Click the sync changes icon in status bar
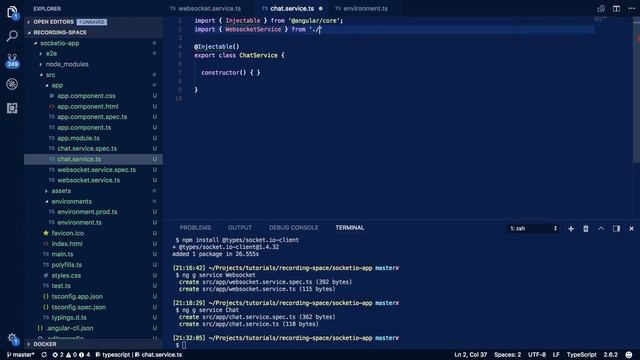The width and height of the screenshot is (640, 360). point(44,355)
